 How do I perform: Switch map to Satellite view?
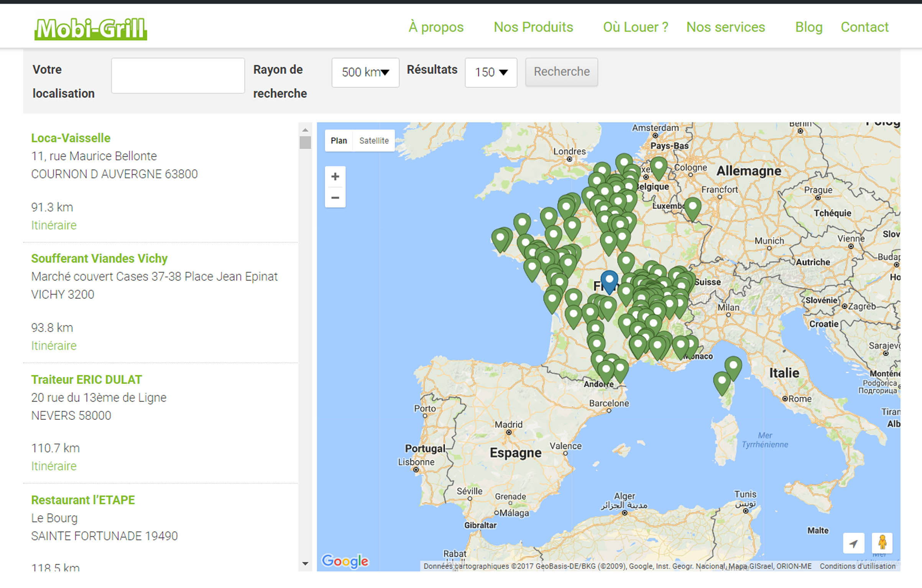pos(374,141)
